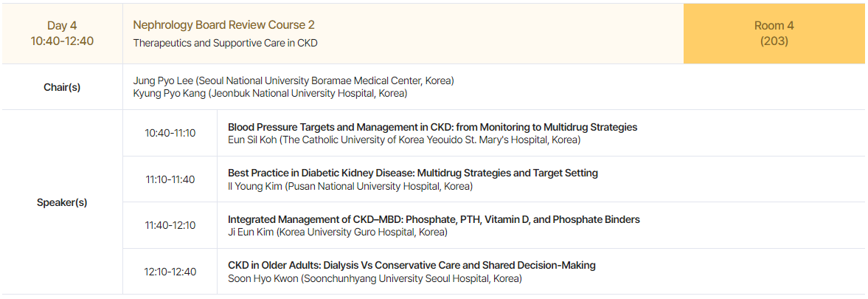Click the Speaker(s) label
The height and width of the screenshot is (299, 868).
(62, 202)
